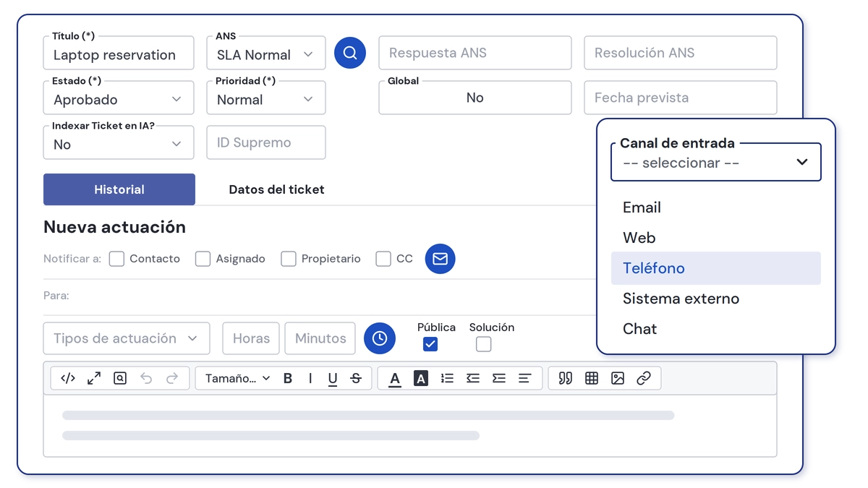The height and width of the screenshot is (488, 868).
Task: Click the blue magnifier search button beside ANS
Action: coord(350,53)
